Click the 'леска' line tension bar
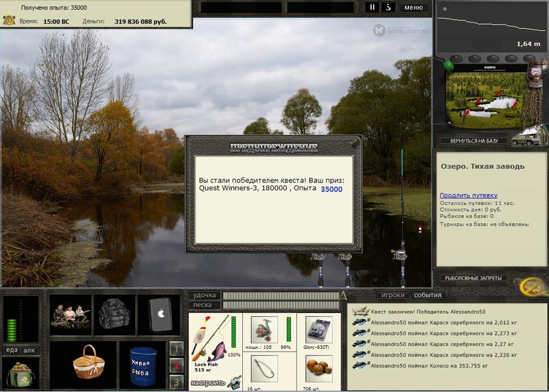The height and width of the screenshot is (392, 549). point(281,305)
